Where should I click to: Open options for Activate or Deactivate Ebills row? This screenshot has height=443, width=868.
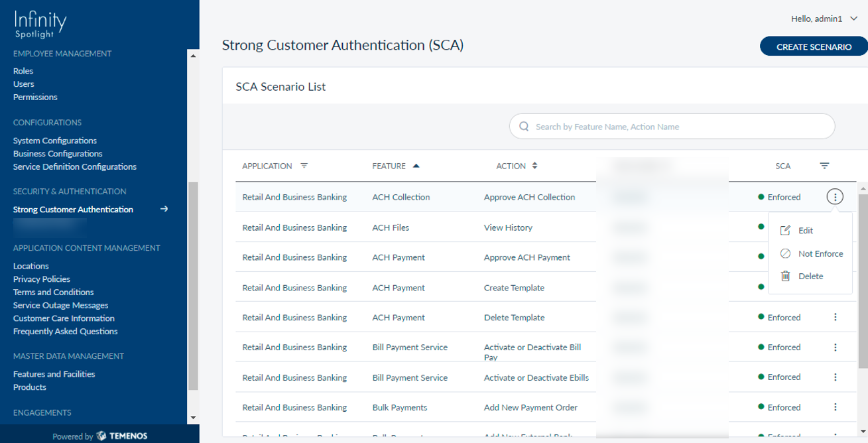tap(835, 377)
